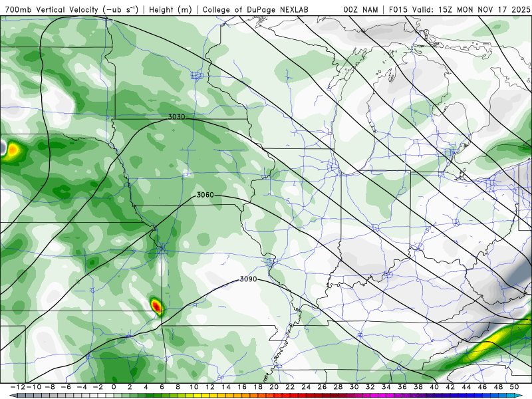Click the 4 value on the color scale

point(146,387)
